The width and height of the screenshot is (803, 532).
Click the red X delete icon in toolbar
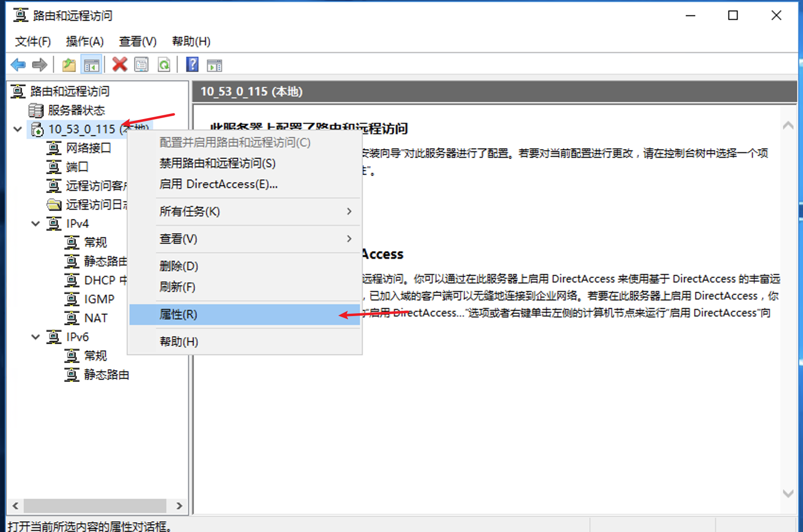[x=119, y=64]
